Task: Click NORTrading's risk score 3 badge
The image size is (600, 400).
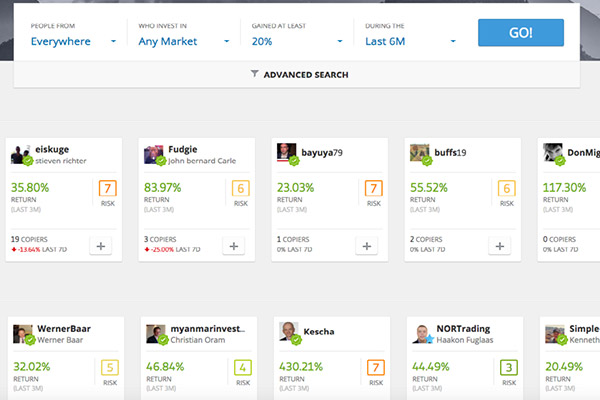Action: point(509,367)
